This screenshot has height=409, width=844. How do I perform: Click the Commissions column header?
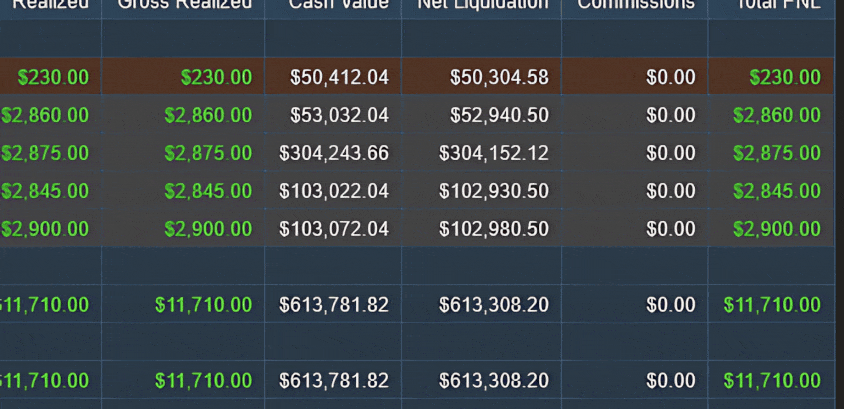(x=636, y=5)
